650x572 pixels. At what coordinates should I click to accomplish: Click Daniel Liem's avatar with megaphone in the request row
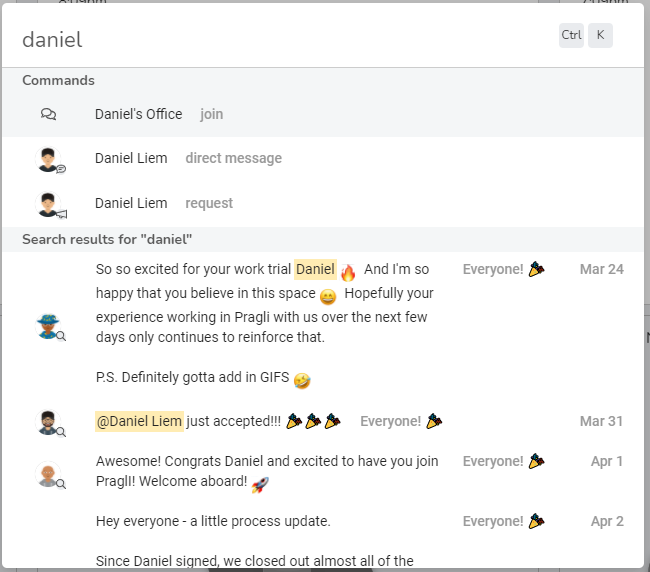pyautogui.click(x=49, y=204)
